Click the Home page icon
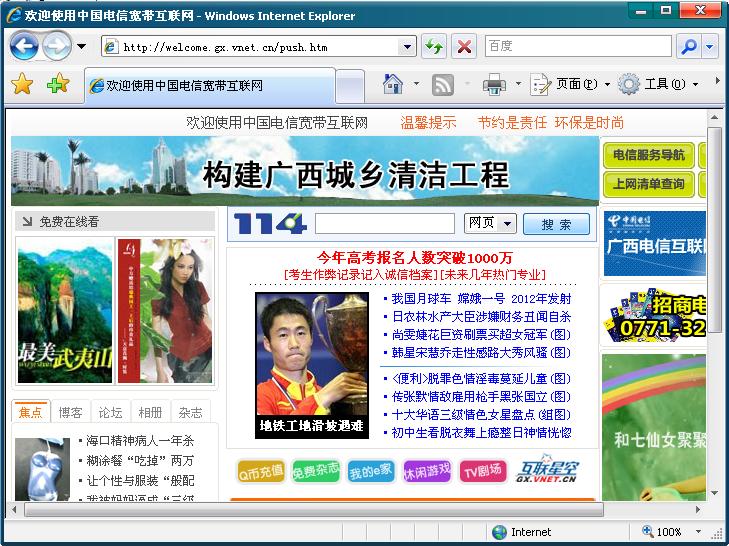Screen dimensions: 729x546 (393, 84)
